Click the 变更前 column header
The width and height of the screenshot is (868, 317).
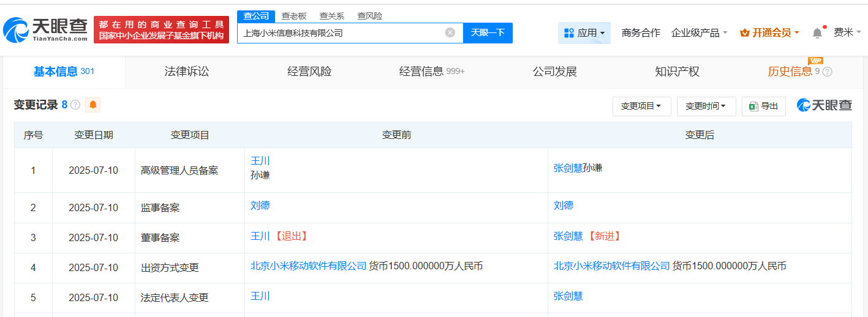pos(396,135)
